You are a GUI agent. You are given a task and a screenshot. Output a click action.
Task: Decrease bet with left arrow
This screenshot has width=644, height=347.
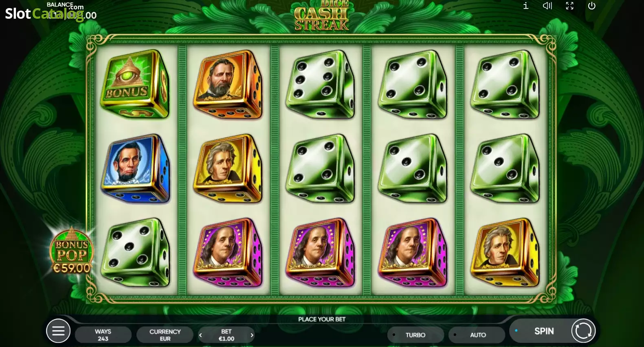point(200,335)
